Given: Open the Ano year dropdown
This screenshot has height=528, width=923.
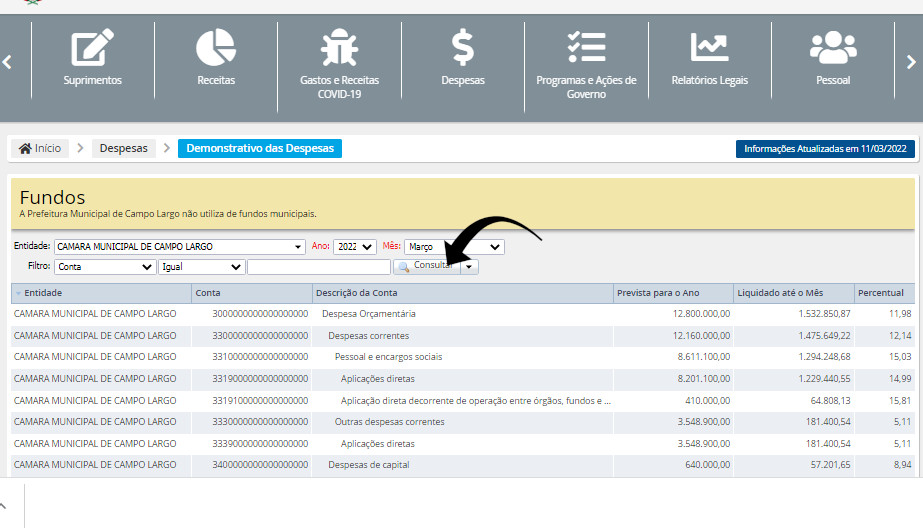Looking at the screenshot, I should (x=355, y=247).
